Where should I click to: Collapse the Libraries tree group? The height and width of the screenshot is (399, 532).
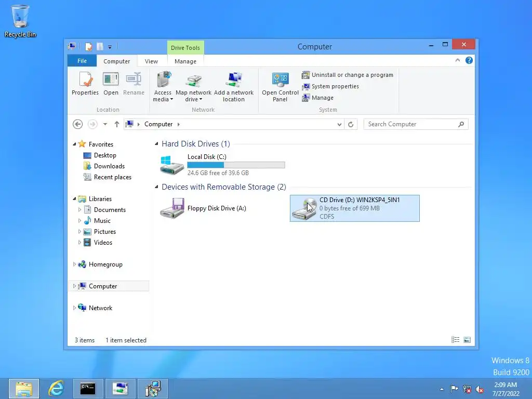click(74, 199)
